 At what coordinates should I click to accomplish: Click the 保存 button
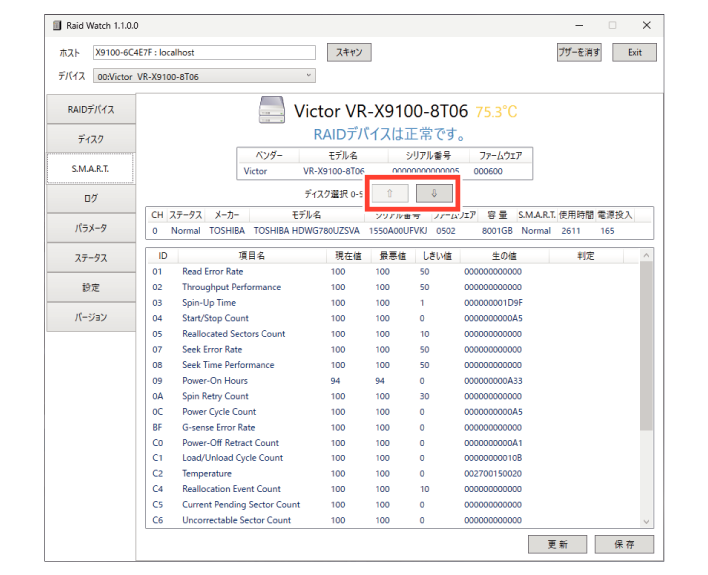pos(624,544)
